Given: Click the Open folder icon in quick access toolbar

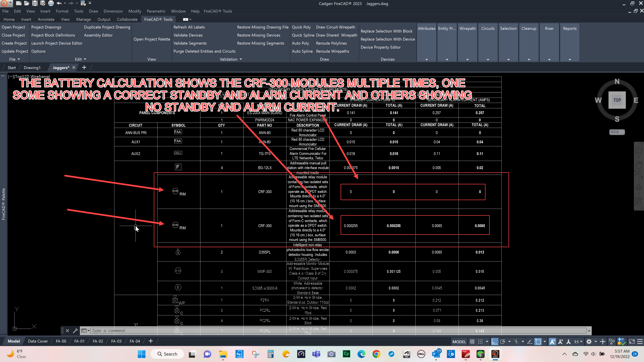Looking at the screenshot, I should pos(27,3).
